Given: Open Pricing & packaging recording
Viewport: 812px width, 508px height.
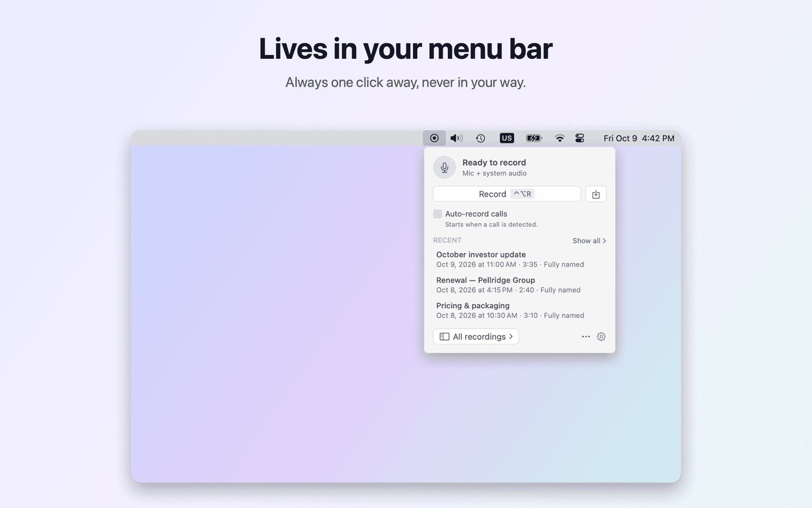Looking at the screenshot, I should click(519, 310).
